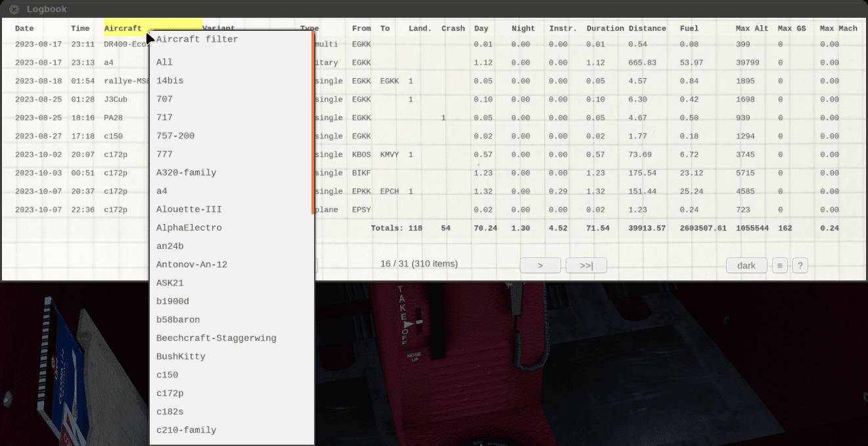Open the 2023-10-03 00:51 log row
Viewport: 868px width, 446px height.
click(x=434, y=173)
